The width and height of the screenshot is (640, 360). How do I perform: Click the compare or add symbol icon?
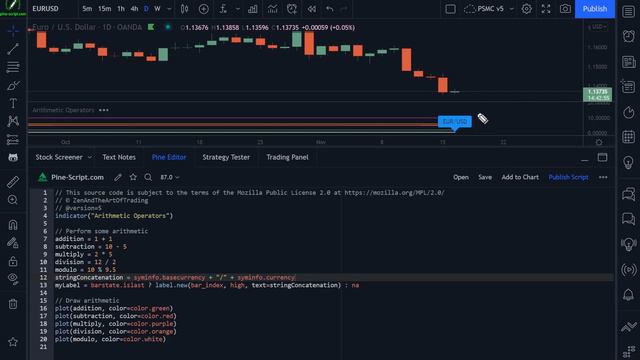point(204,9)
